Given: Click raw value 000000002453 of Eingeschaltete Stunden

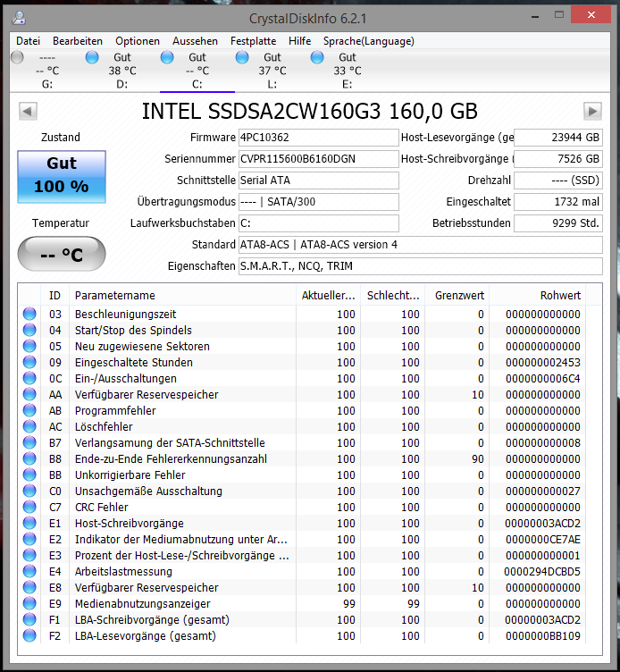Looking at the screenshot, I should click(543, 363).
